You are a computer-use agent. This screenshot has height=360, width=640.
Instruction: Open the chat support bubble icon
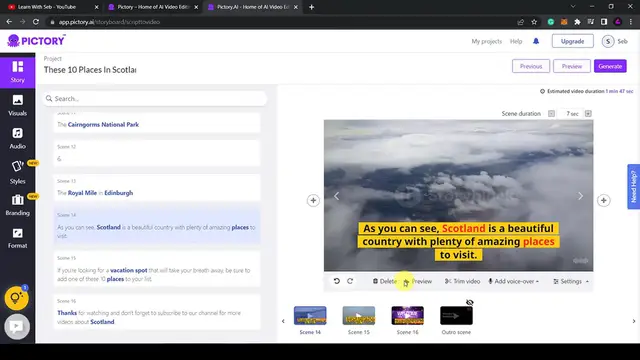pyautogui.click(x=17, y=327)
